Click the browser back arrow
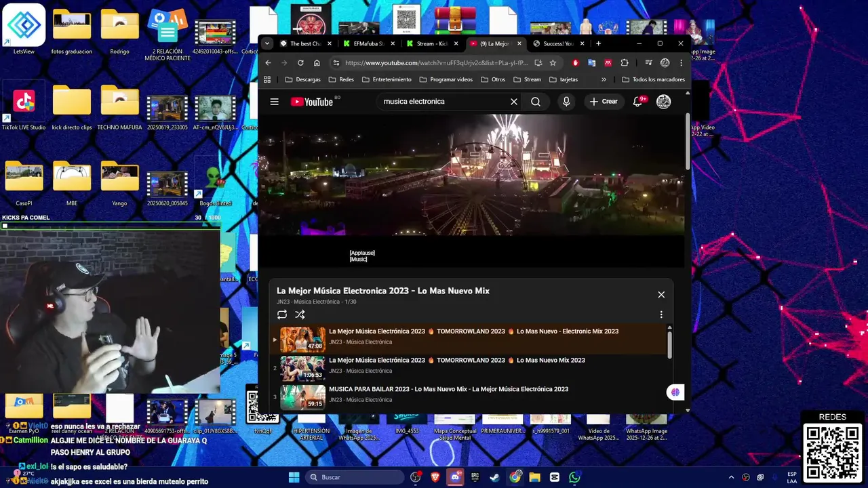868x488 pixels. point(268,63)
